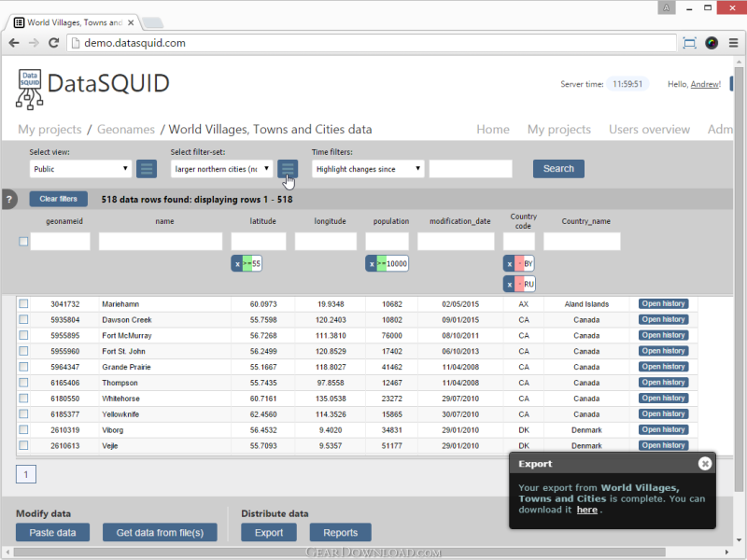747x560 pixels.
Task: Click the modification_date column header
Action: [x=459, y=221]
